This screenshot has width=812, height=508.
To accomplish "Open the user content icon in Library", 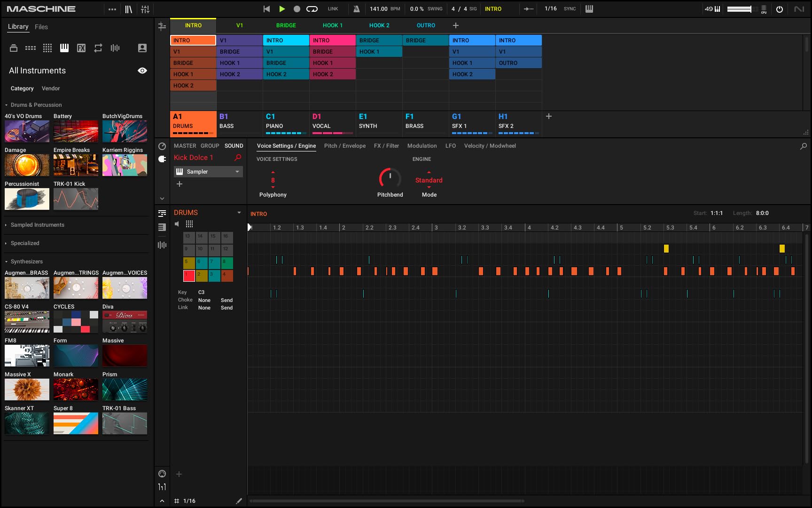I will 142,48.
